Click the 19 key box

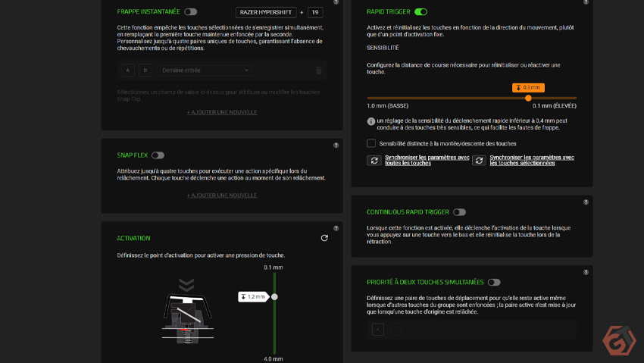[315, 12]
